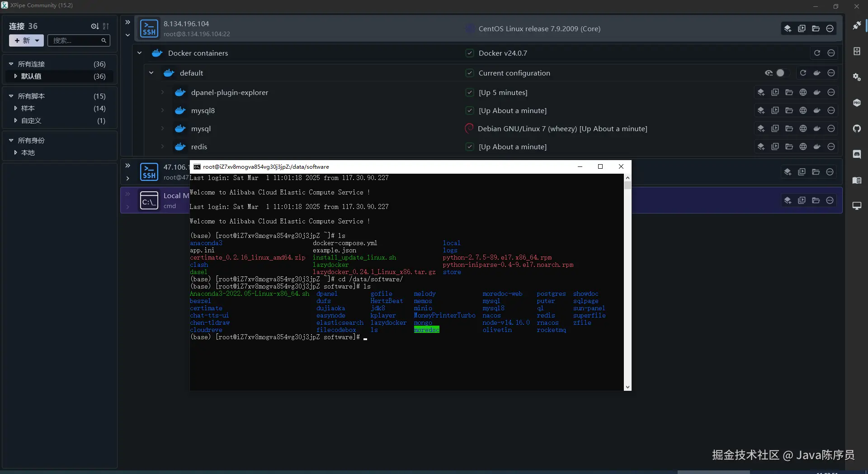Collapse children of the 8.134.196.104 connection
The image size is (868, 474).
click(x=128, y=35)
